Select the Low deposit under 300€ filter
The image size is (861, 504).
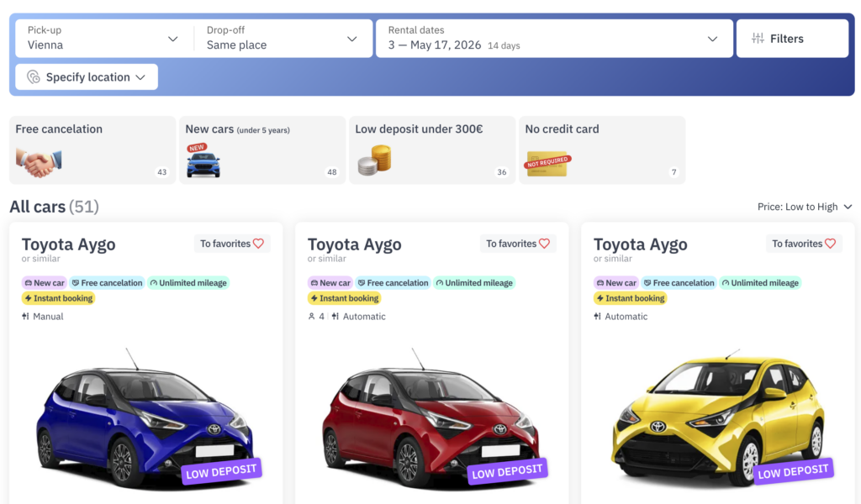pos(432,150)
